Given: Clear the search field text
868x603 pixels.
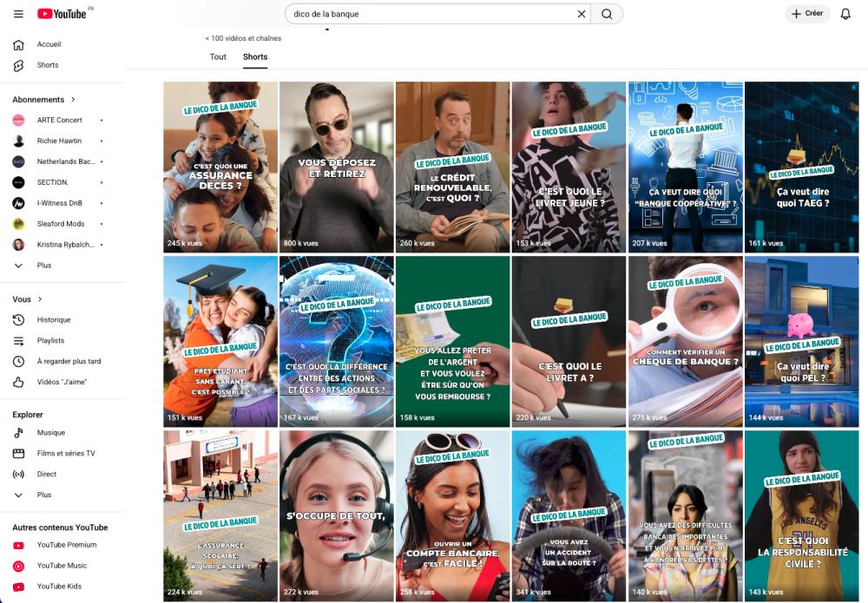Looking at the screenshot, I should tap(581, 14).
